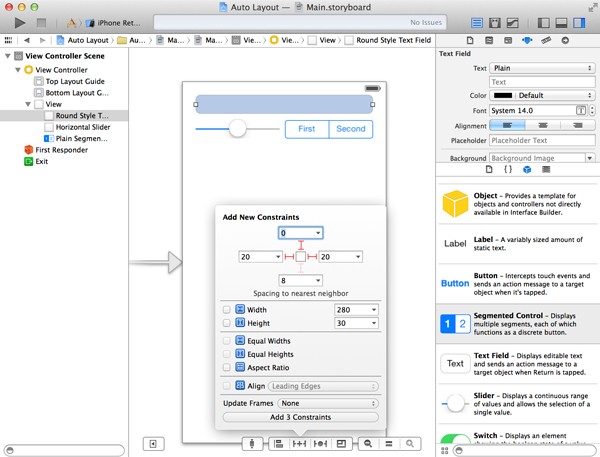Show the Media library
This screenshot has width=600, height=457.
(546, 169)
